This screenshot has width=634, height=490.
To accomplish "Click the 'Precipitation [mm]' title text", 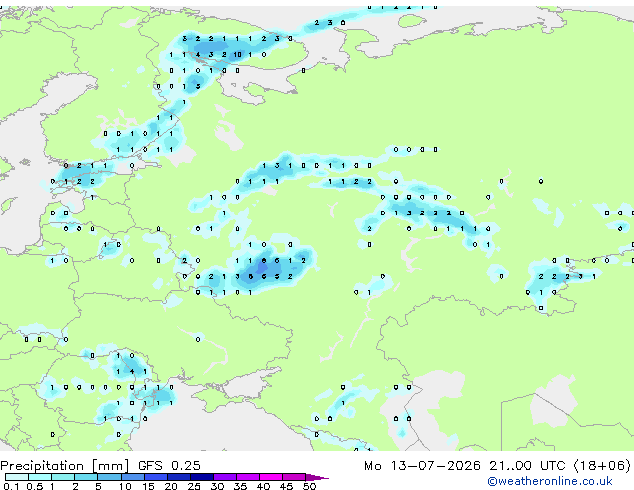I will click(x=65, y=466).
